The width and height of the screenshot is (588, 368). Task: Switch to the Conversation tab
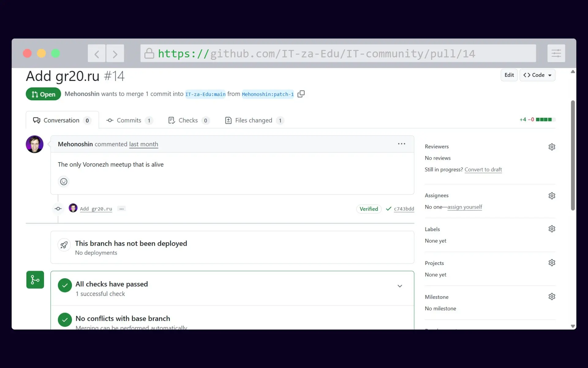62,120
